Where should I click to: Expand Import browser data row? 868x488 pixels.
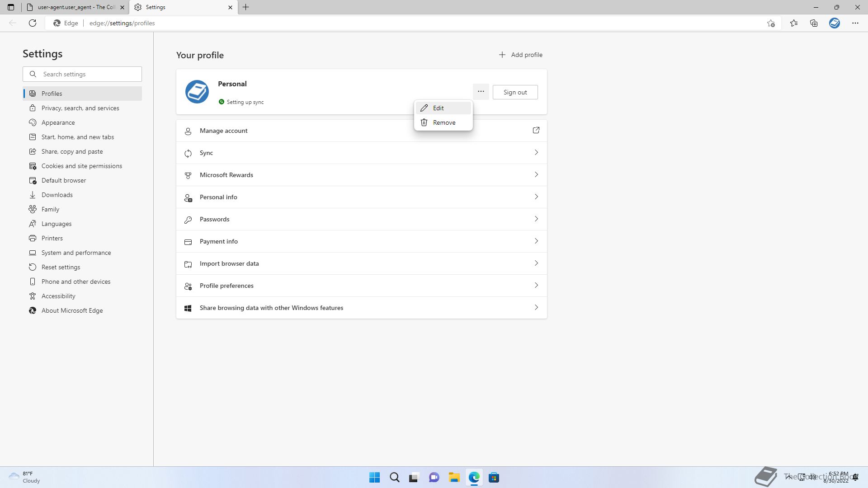click(362, 263)
